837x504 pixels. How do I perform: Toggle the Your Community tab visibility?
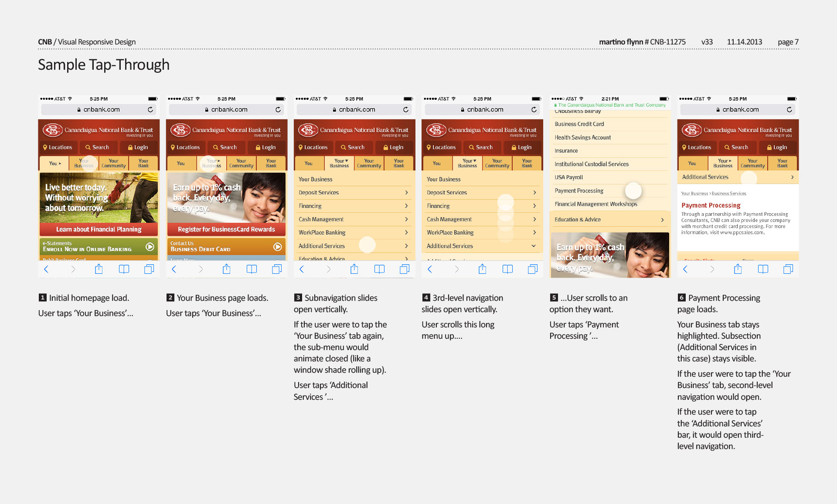[116, 164]
